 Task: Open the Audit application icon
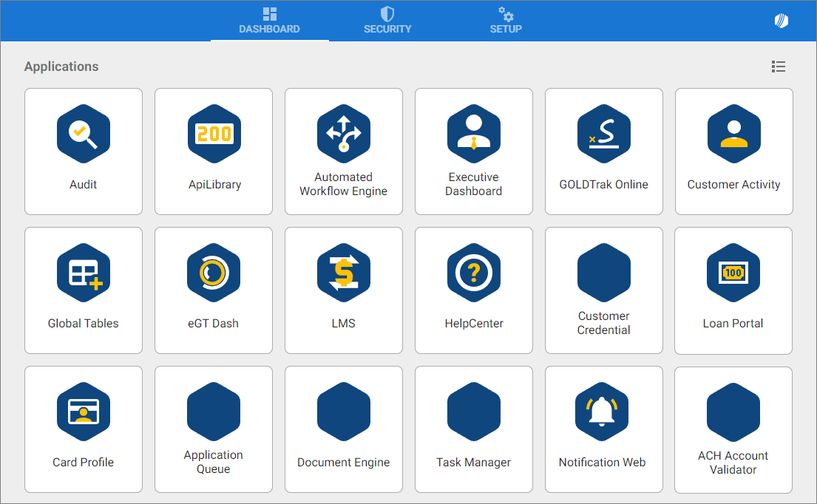click(x=84, y=134)
